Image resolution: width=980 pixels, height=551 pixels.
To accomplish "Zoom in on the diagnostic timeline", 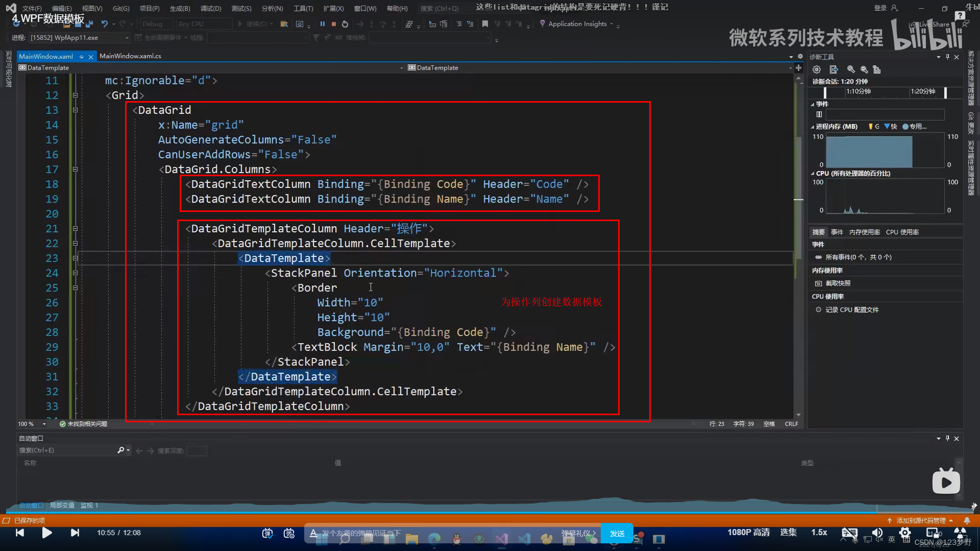I will point(851,69).
